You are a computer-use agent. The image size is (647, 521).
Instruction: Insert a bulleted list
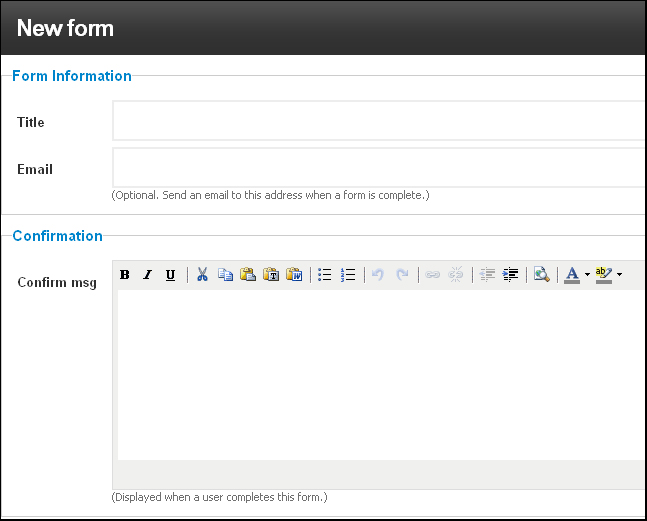point(325,274)
